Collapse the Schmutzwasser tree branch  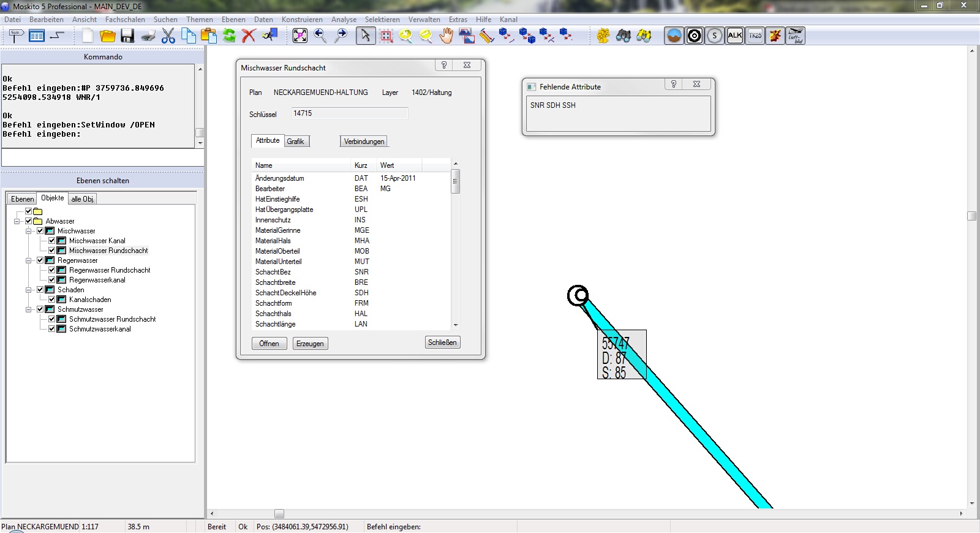(x=29, y=309)
